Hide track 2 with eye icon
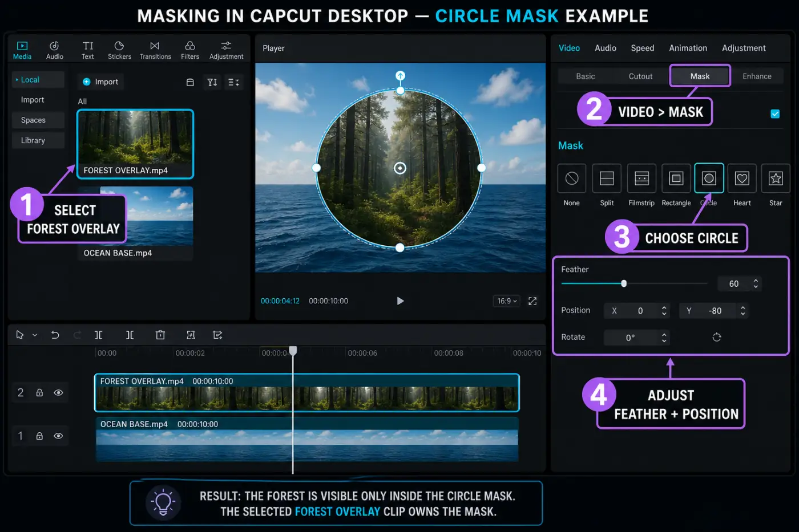 [58, 393]
